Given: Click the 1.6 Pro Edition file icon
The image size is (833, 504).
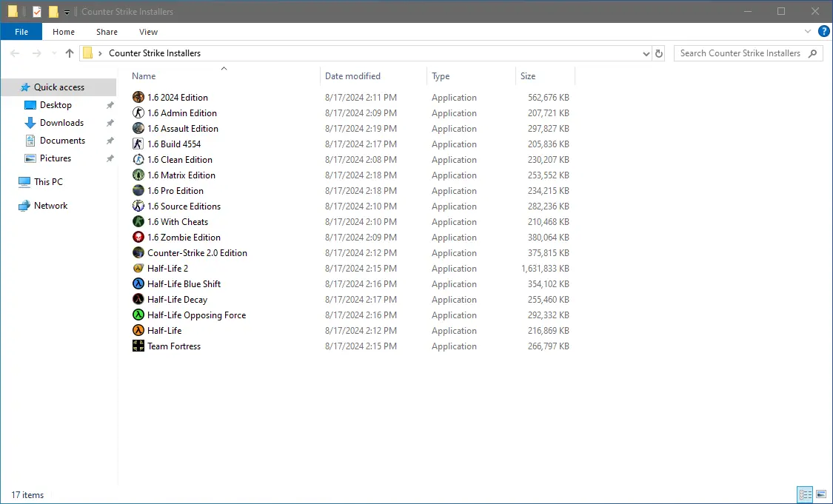Looking at the screenshot, I should pyautogui.click(x=138, y=190).
